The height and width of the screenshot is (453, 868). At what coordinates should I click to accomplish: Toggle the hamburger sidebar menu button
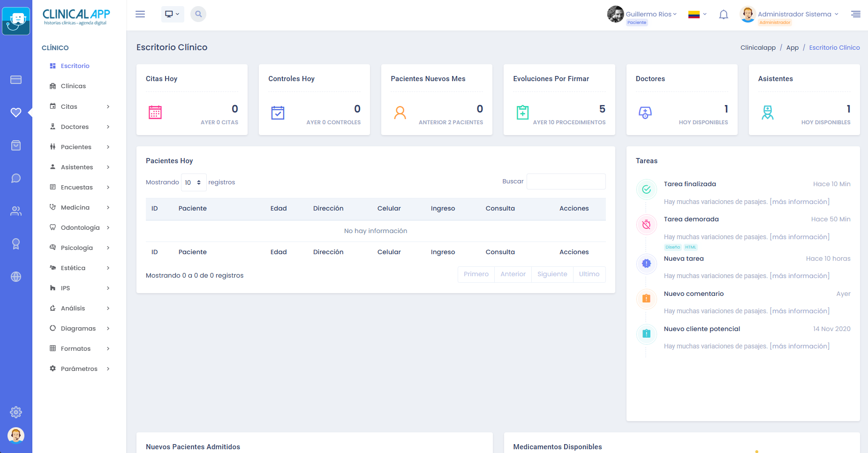point(140,14)
